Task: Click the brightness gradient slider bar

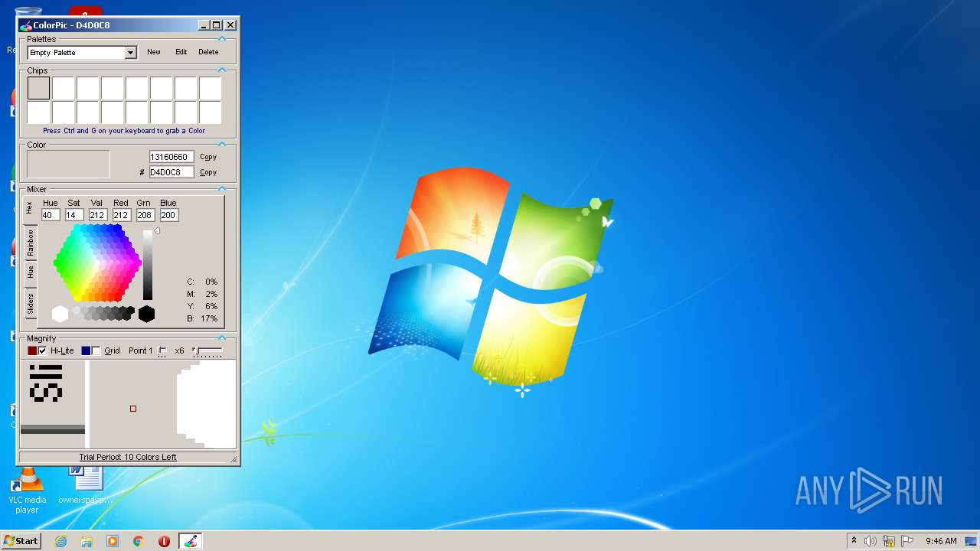Action: 148,265
